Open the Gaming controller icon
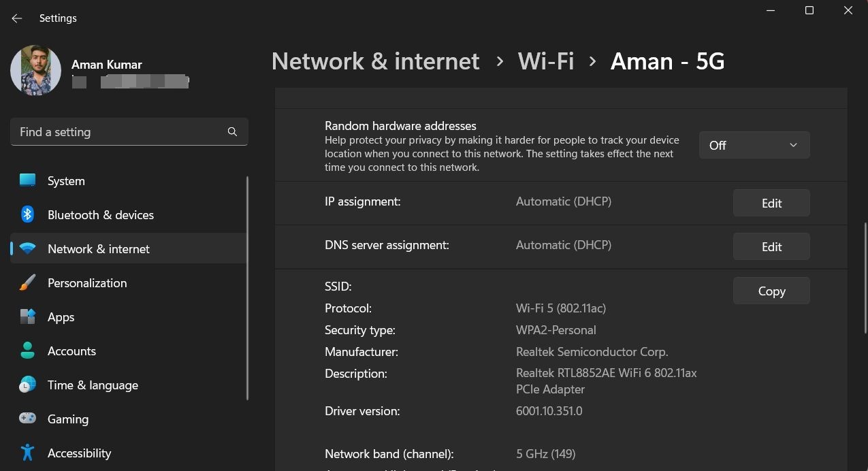This screenshot has width=868, height=471. [27, 419]
